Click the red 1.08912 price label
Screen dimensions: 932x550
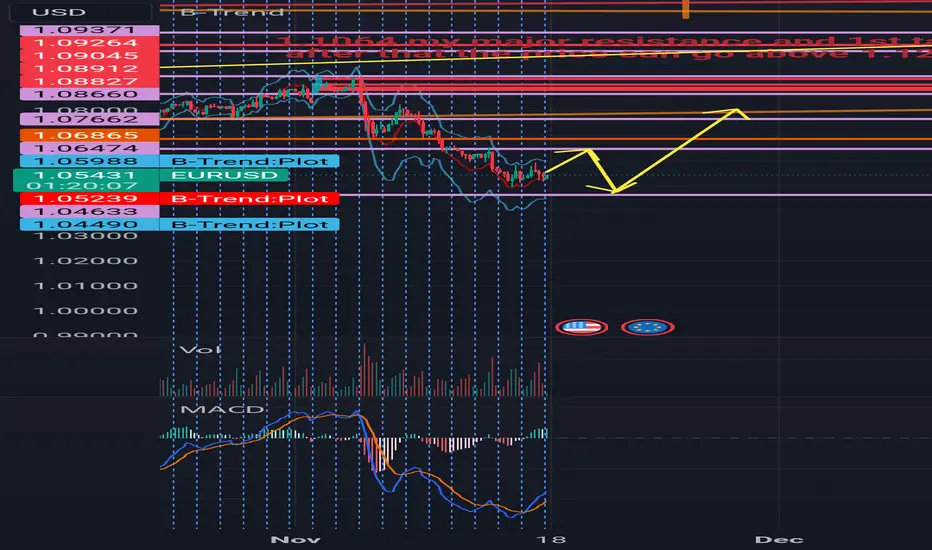pos(90,68)
